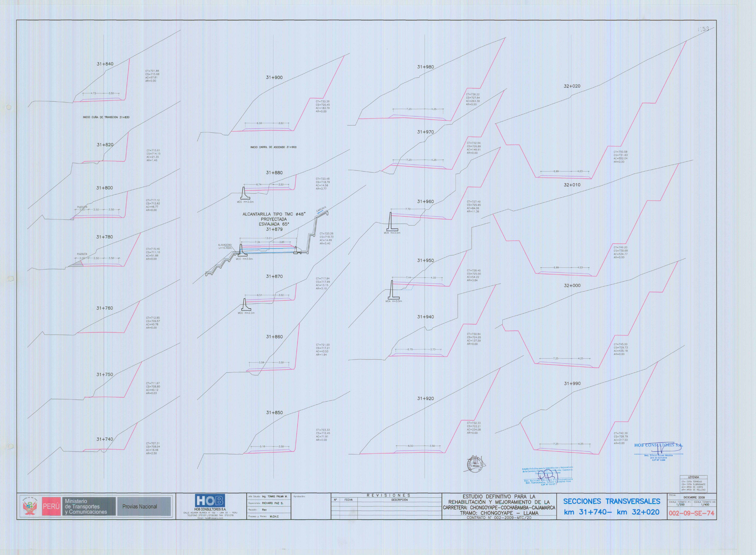This screenshot has width=756, height=555.
Task: Click CT=738.22 value beside section 31+980
Action: (x=473, y=94)
